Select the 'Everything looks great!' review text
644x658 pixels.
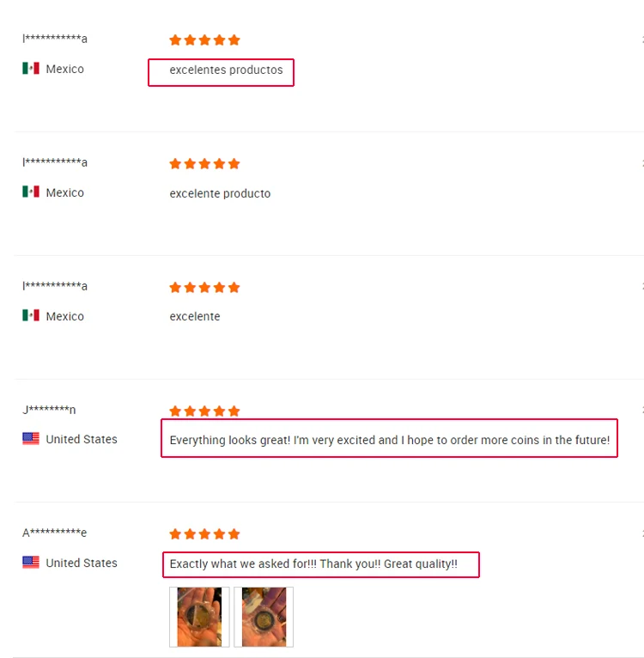click(x=389, y=440)
